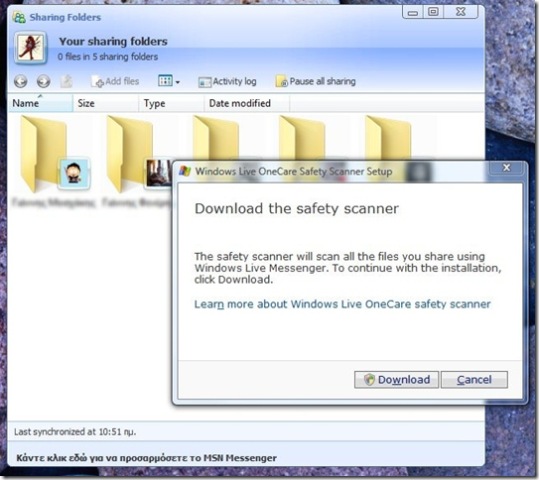Sort by the Date modified column
Screen dimensions: 539x480
tap(247, 103)
